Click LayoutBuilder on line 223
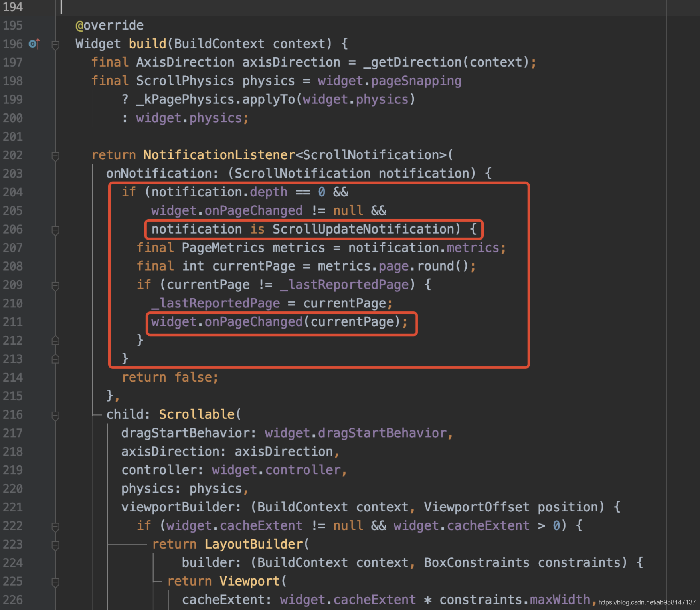The image size is (700, 610). click(x=253, y=544)
